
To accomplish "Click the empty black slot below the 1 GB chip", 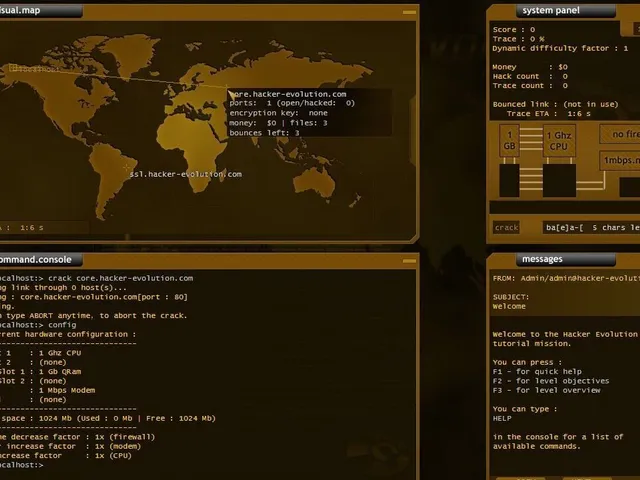I will [x=509, y=180].
